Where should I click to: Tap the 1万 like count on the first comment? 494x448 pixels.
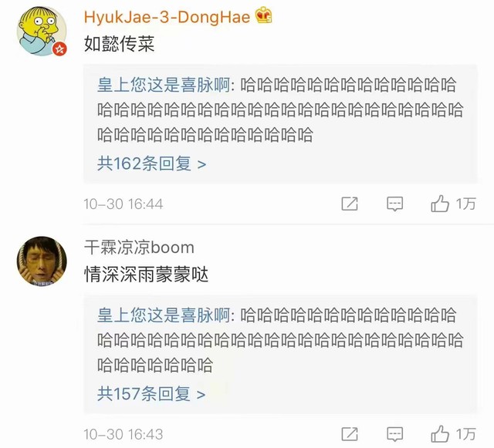[x=465, y=204]
